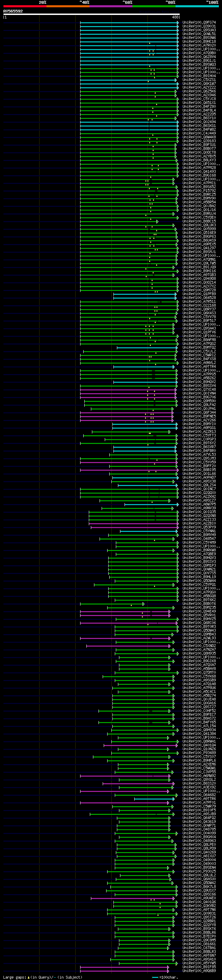Select the UniRef100_C5YNN1 label
Screen dimensions: 222x980
point(199,531)
